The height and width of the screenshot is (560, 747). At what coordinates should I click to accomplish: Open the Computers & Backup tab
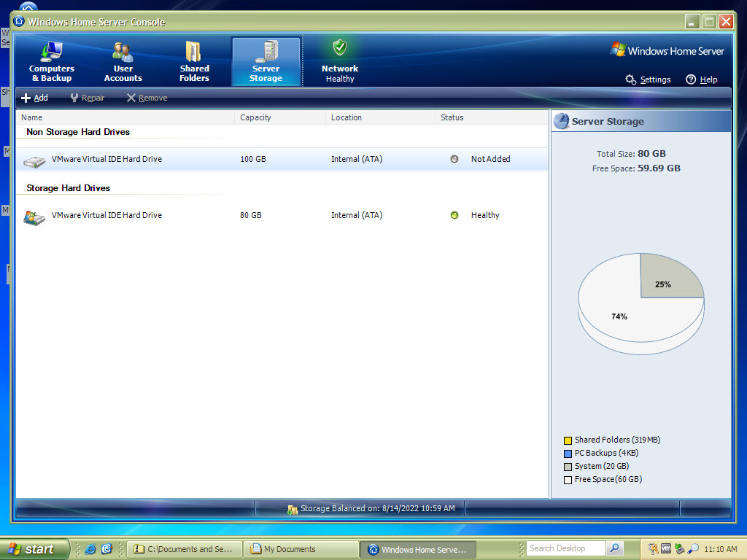tap(52, 61)
